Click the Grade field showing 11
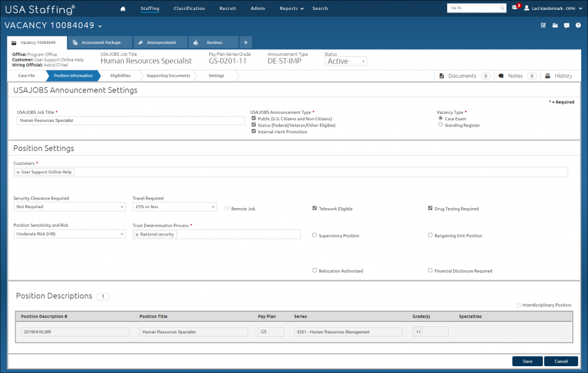 point(430,331)
